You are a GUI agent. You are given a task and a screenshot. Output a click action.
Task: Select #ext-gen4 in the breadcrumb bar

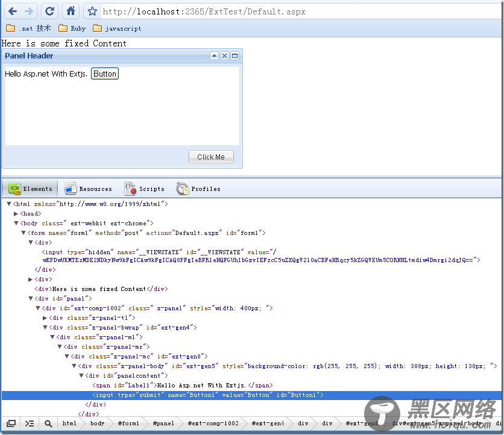(268, 424)
